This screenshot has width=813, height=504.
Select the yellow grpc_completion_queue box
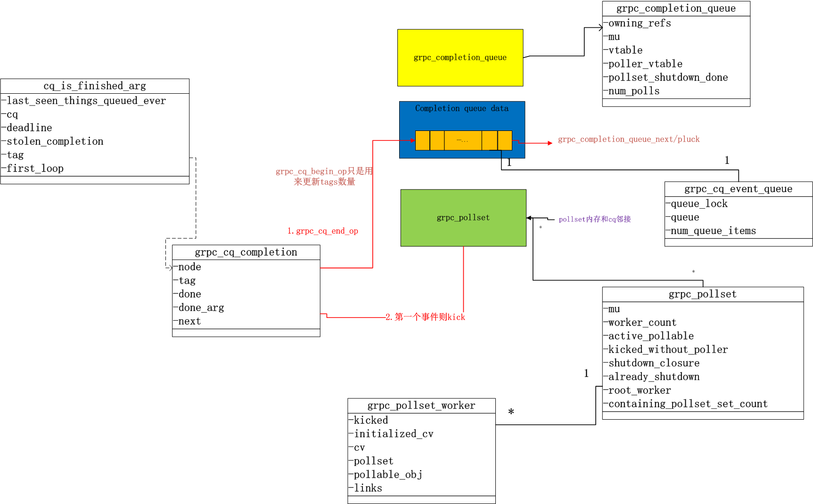tap(460, 57)
